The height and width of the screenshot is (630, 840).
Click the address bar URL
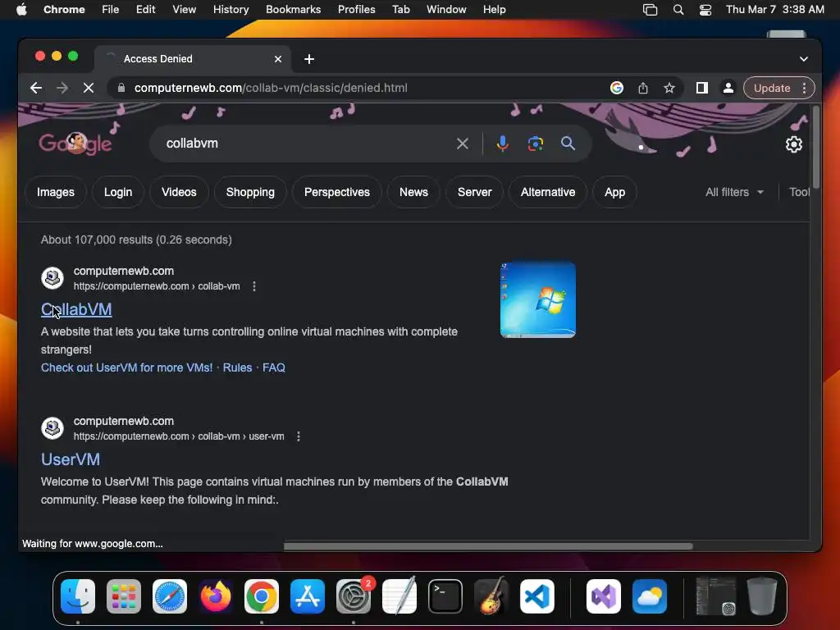click(271, 88)
